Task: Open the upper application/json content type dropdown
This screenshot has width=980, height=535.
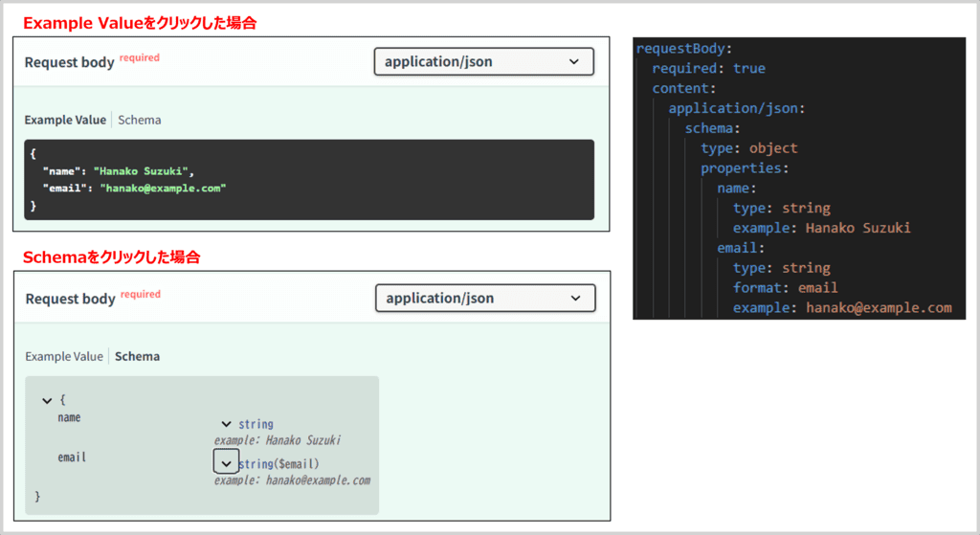Action: (483, 62)
